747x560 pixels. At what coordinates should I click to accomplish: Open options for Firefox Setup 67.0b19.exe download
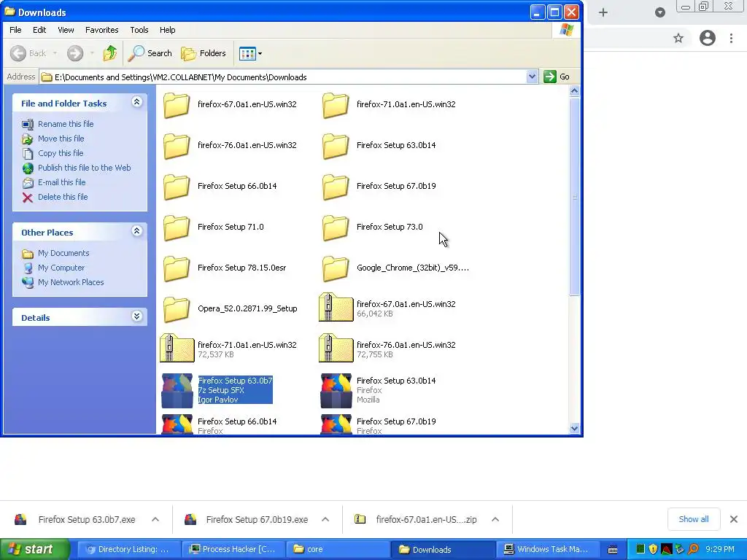(x=325, y=519)
